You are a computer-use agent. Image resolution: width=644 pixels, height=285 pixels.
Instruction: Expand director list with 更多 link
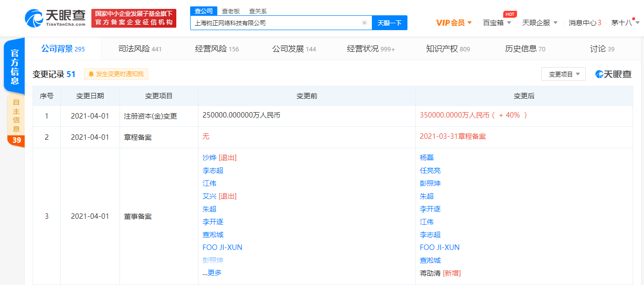[214, 273]
